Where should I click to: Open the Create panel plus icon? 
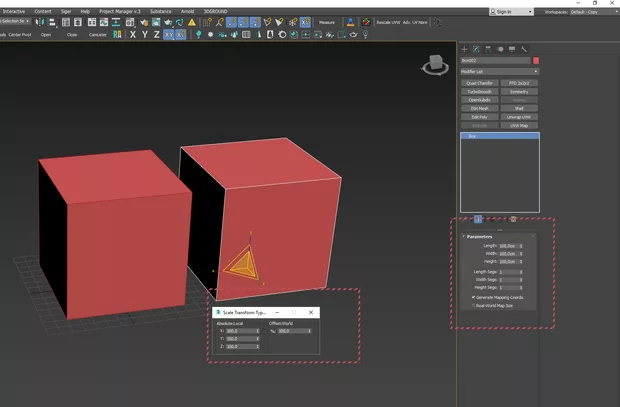pyautogui.click(x=464, y=49)
